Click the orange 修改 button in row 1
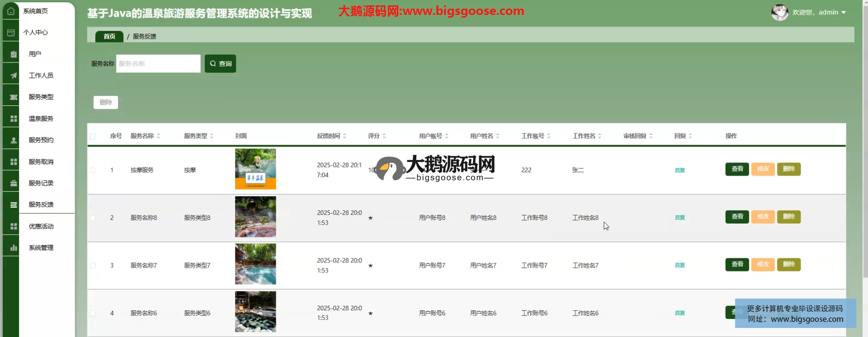This screenshot has width=868, height=337. coord(763,169)
